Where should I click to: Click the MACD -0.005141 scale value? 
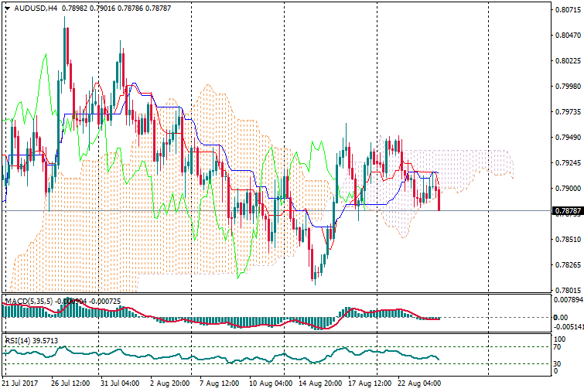click(567, 327)
